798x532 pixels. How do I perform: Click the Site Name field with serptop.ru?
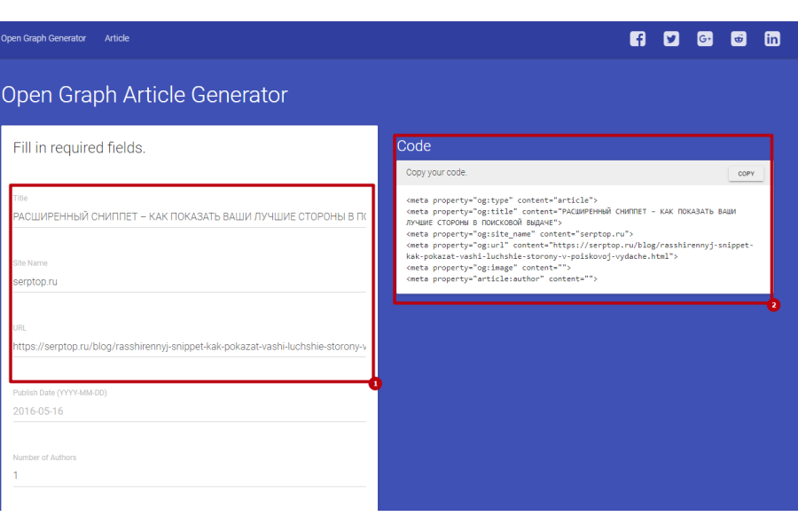(188, 282)
